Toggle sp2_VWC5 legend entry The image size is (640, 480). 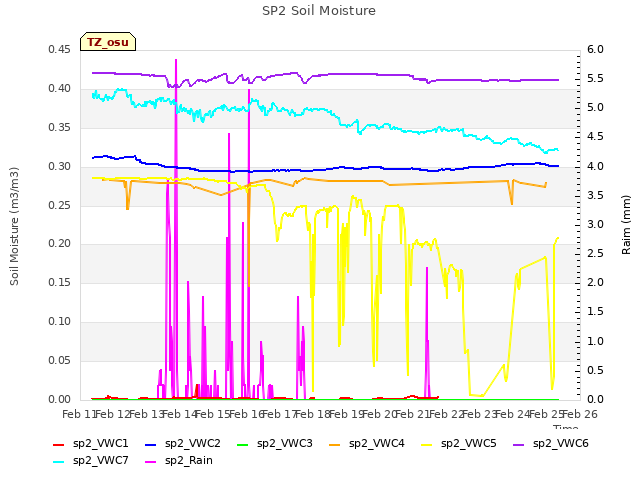[459, 444]
